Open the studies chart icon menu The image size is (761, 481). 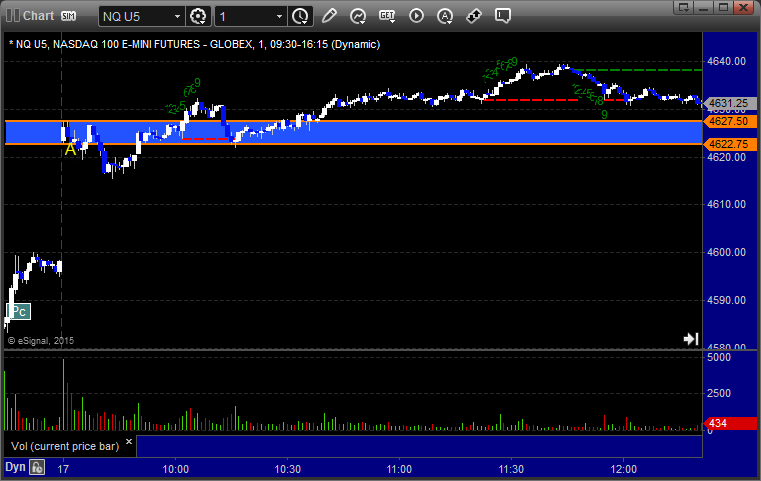(358, 16)
